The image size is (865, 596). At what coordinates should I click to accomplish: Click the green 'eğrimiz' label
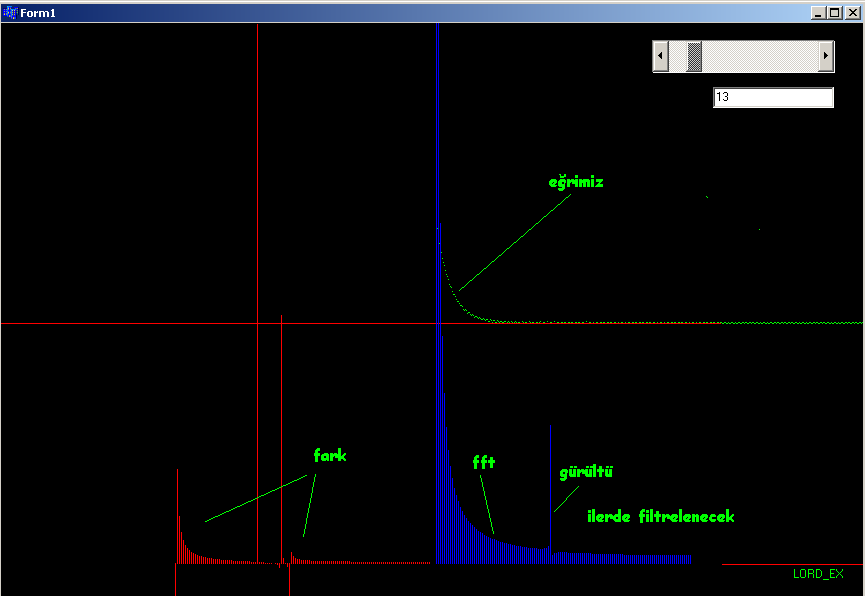[576, 183]
